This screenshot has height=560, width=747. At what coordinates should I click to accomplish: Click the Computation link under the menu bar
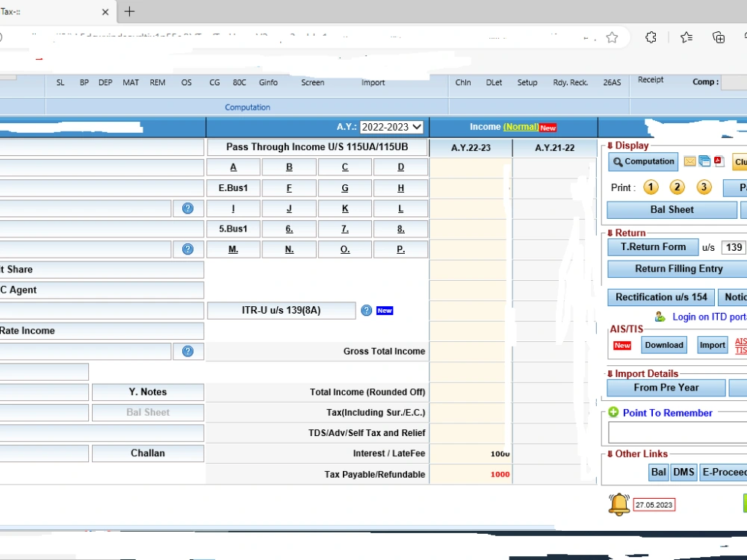tap(247, 107)
